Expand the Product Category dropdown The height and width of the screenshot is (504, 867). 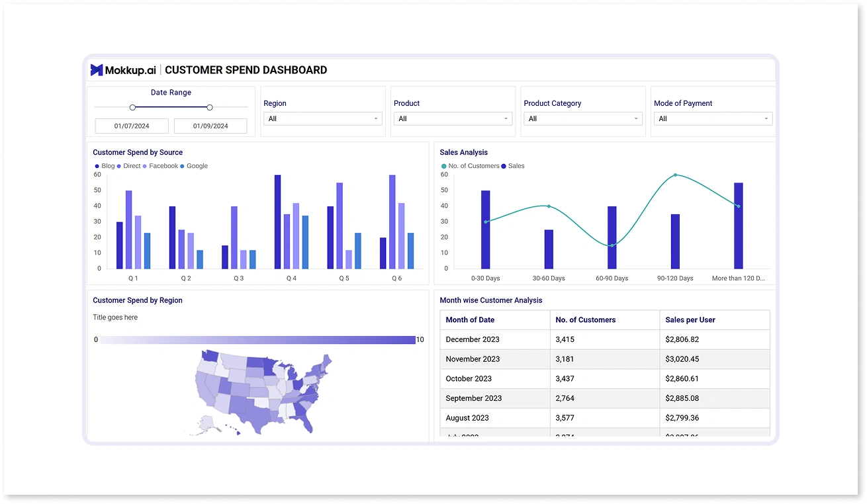(x=583, y=119)
